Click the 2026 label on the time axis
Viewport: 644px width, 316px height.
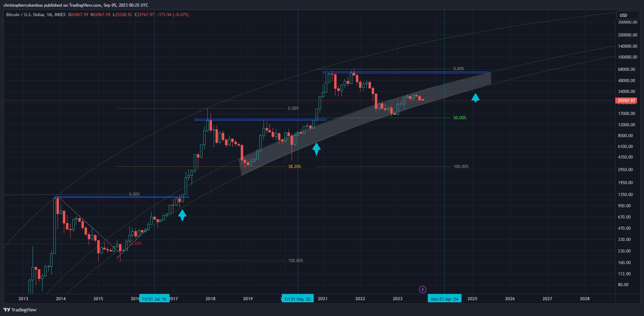pyautogui.click(x=510, y=299)
